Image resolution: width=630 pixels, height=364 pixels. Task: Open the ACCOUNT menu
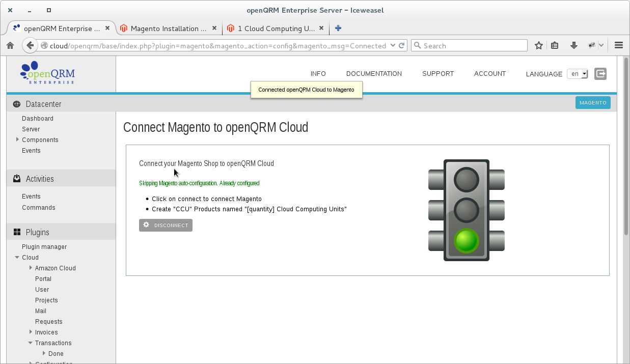tap(490, 74)
